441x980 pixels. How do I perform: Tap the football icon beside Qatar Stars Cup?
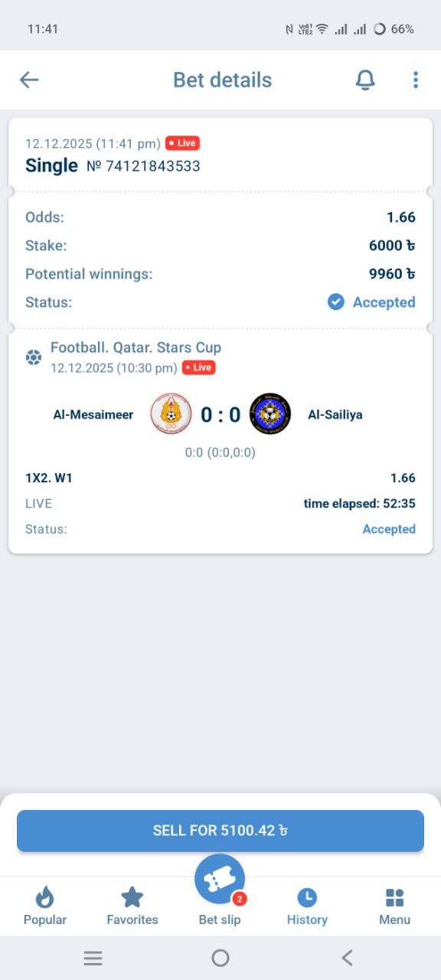(33, 357)
